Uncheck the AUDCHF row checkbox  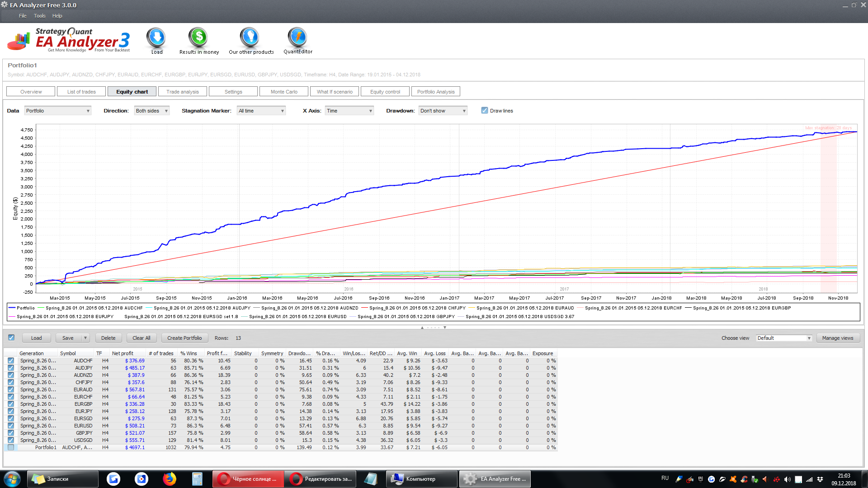coord(11,361)
